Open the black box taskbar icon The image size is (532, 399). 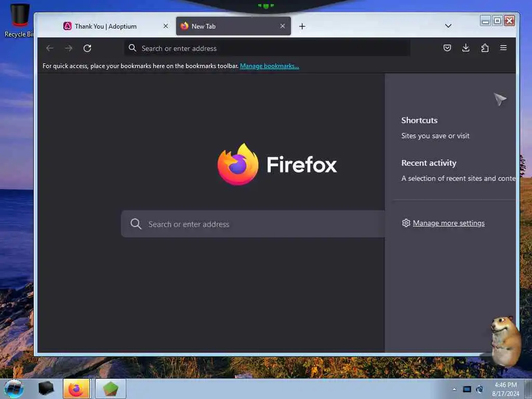coord(46,389)
